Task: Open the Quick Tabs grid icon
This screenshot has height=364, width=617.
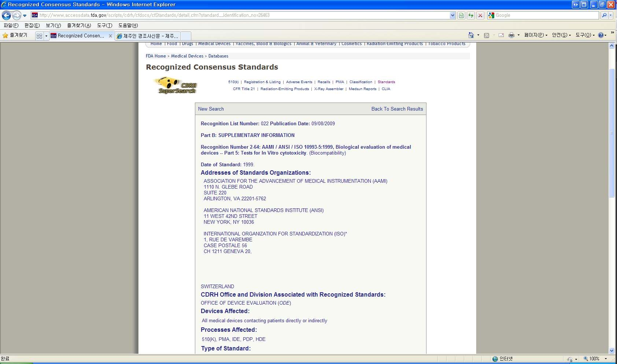Action: pyautogui.click(x=39, y=36)
